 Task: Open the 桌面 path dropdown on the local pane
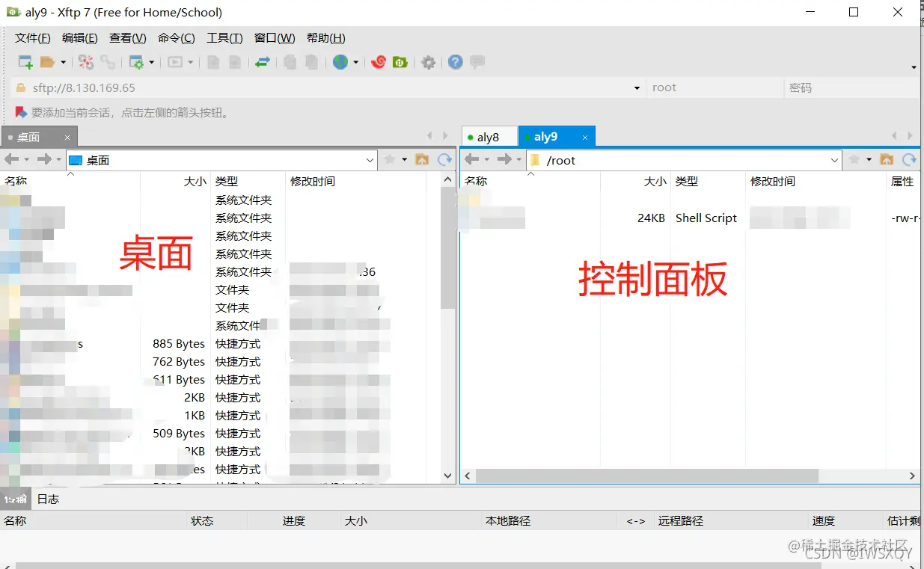click(x=369, y=159)
